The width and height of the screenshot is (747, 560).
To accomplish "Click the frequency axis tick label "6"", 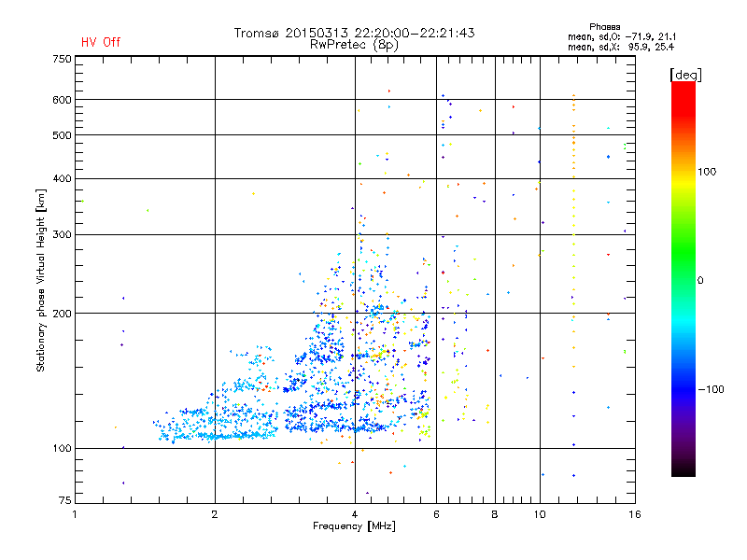I will click(436, 514).
